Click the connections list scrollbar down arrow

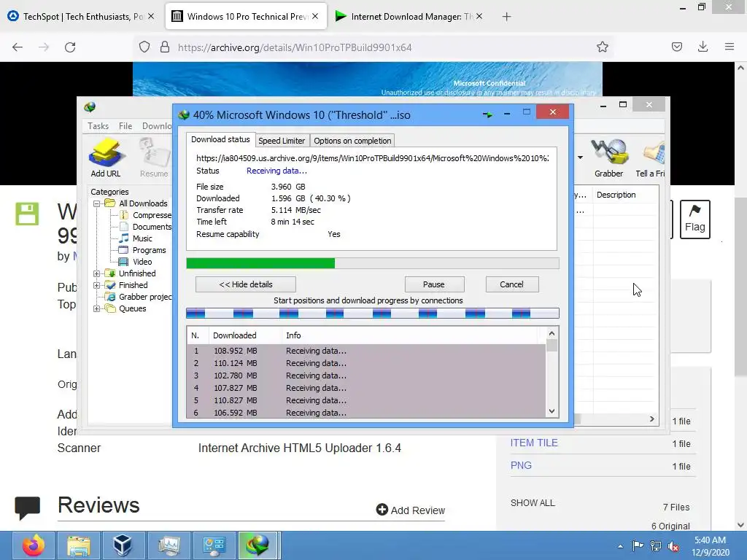551,411
